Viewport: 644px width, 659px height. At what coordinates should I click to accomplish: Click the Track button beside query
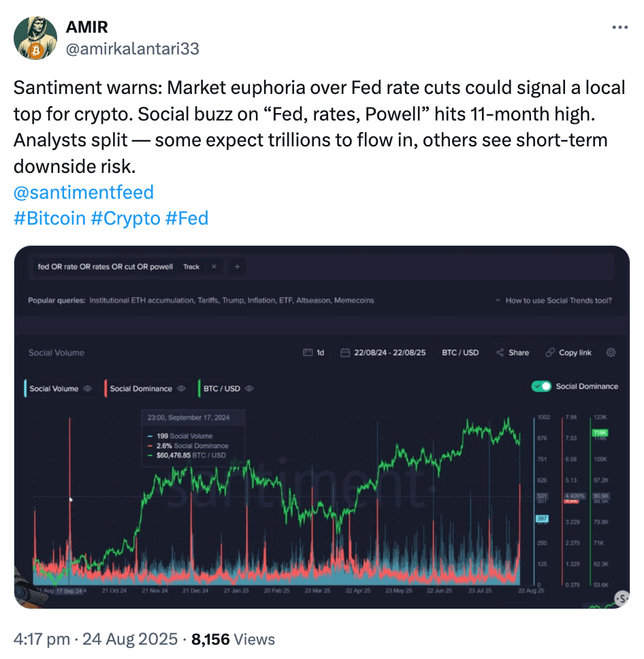point(191,267)
